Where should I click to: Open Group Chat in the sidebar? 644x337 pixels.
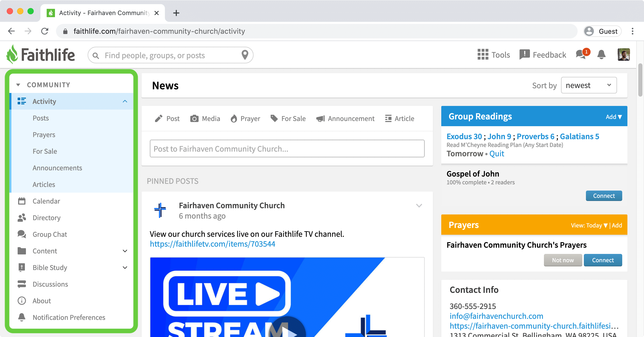pos(50,234)
